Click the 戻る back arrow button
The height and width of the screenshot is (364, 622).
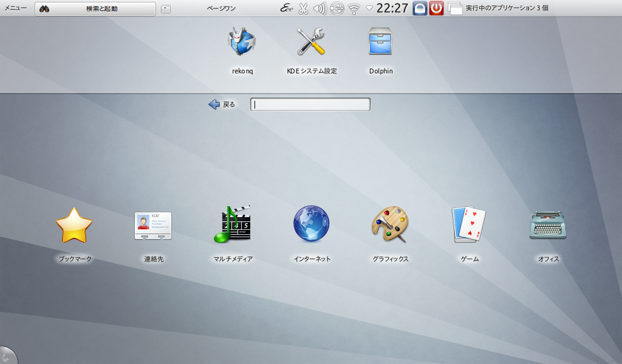222,104
